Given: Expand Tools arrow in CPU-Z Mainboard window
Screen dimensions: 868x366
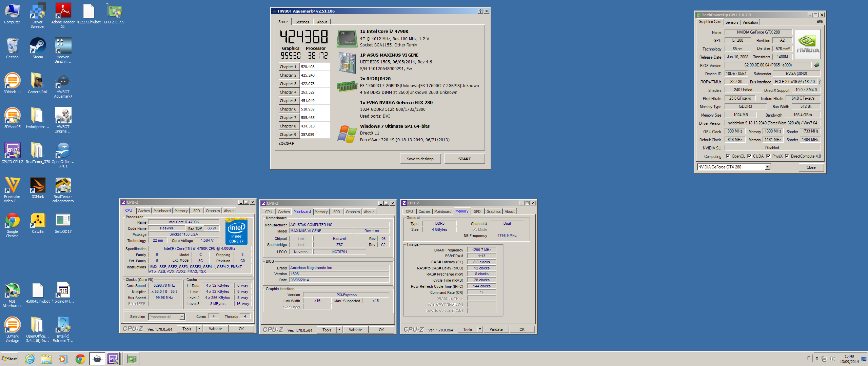Looking at the screenshot, I should pyautogui.click(x=339, y=330).
